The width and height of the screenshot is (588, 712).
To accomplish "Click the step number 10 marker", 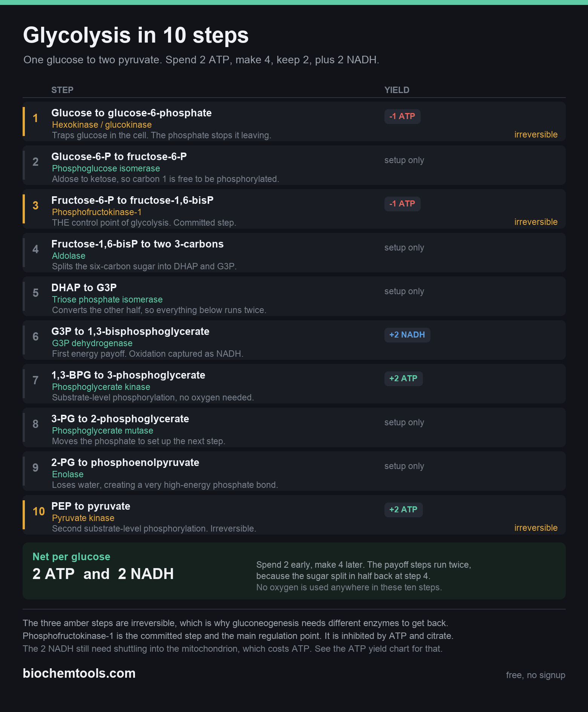I will click(38, 512).
